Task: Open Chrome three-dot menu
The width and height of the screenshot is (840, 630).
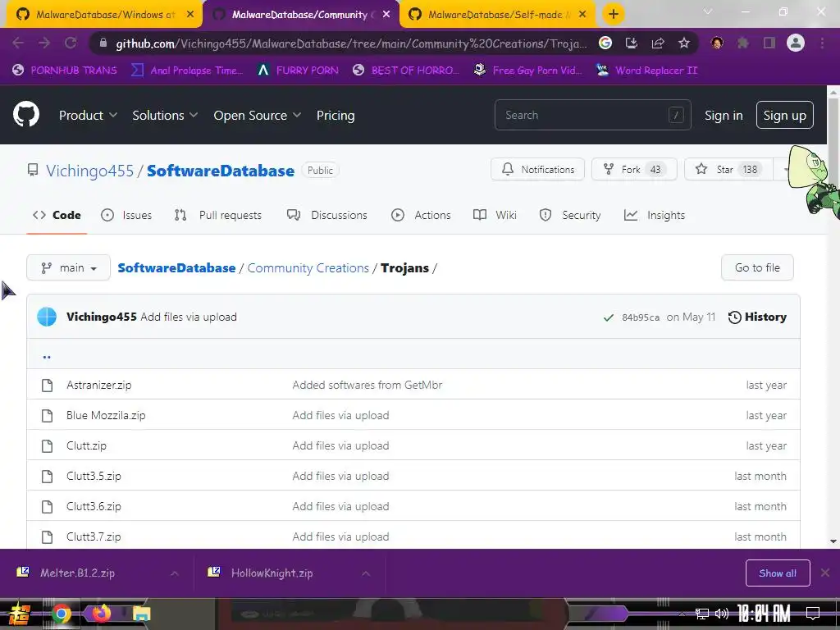Action: point(822,43)
